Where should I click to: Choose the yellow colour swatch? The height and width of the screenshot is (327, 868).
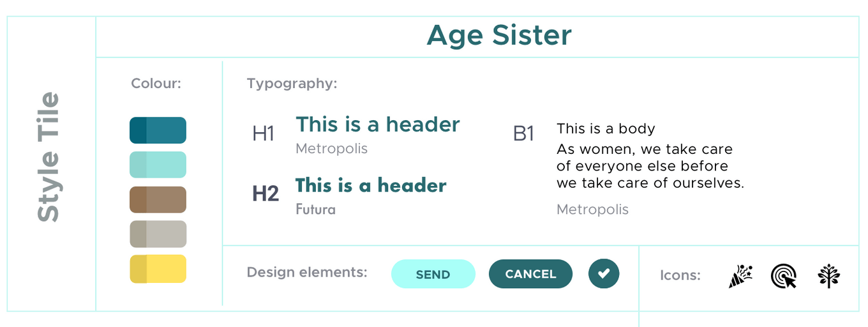158,269
